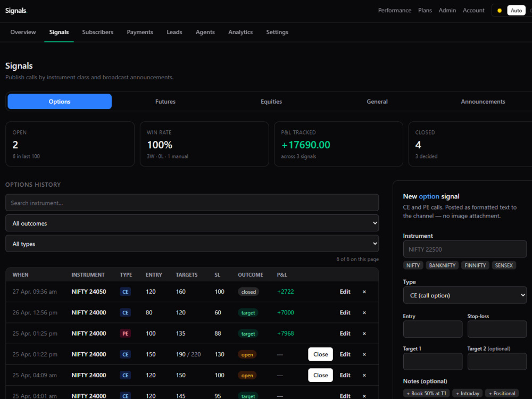Viewport: 532px width, 399px height.
Task: Insert the NIFTY instrument chip
Action: click(413, 265)
